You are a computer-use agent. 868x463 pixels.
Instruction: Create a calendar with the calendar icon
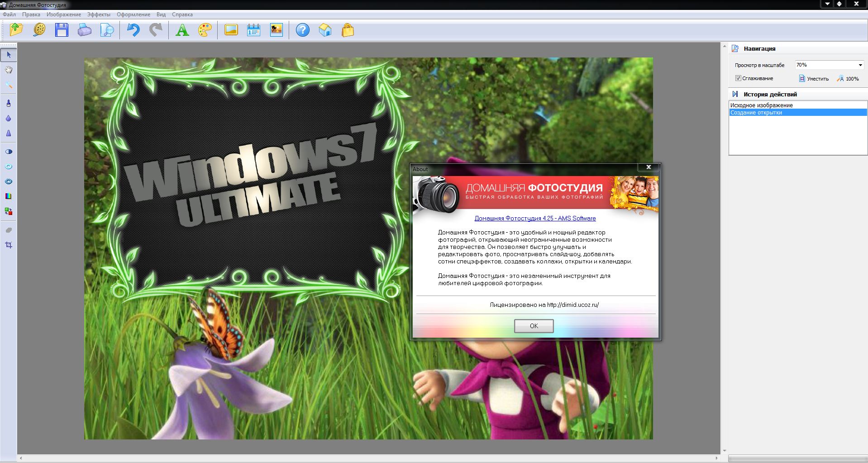click(x=253, y=30)
